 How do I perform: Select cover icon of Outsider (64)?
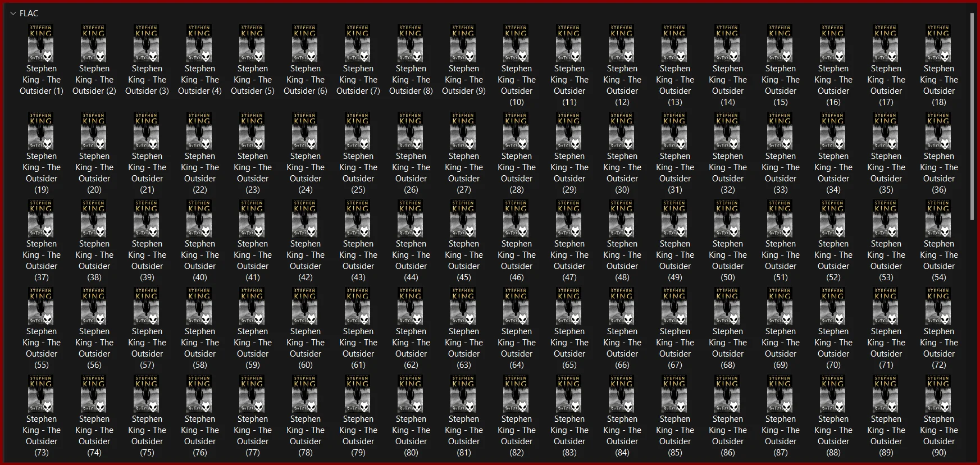[517, 306]
